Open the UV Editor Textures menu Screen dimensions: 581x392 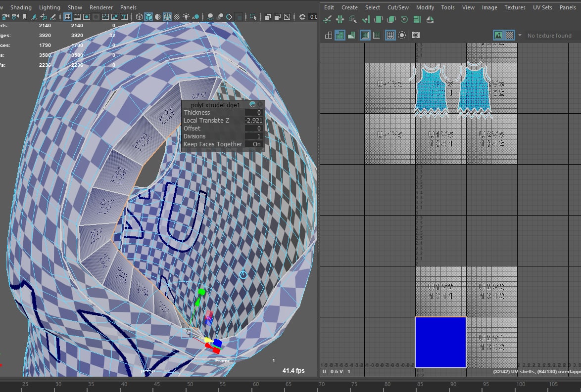click(x=515, y=7)
